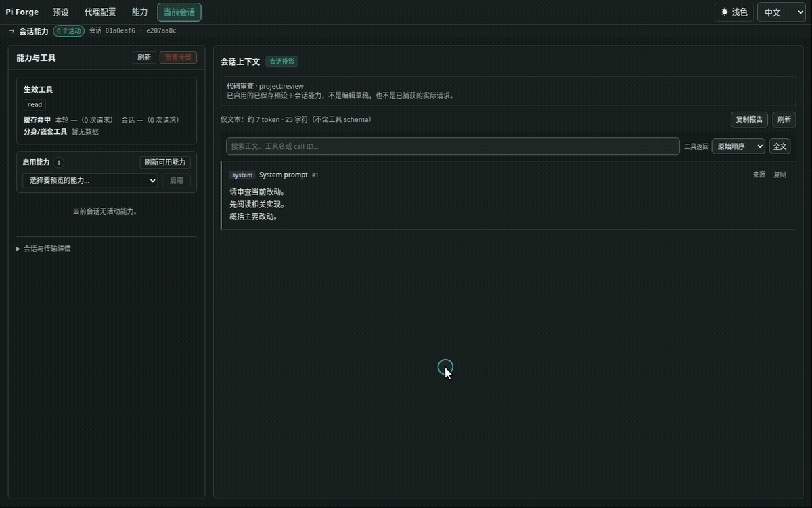812x508 pixels.
Task: Click the 启用 button
Action: pyautogui.click(x=177, y=180)
